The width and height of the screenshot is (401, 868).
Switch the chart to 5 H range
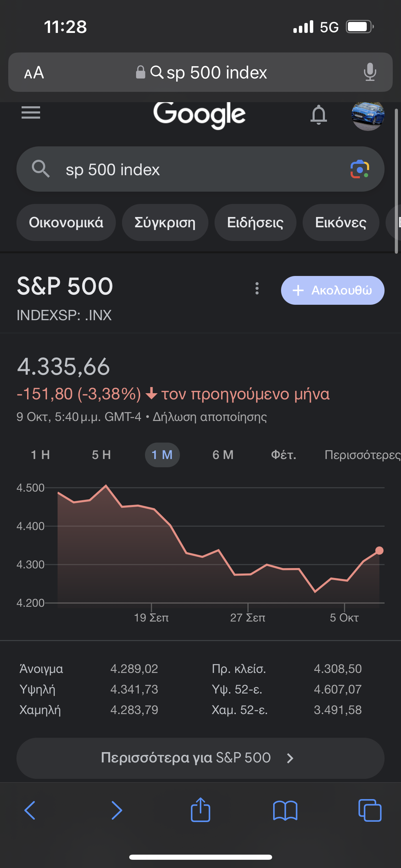tap(101, 455)
